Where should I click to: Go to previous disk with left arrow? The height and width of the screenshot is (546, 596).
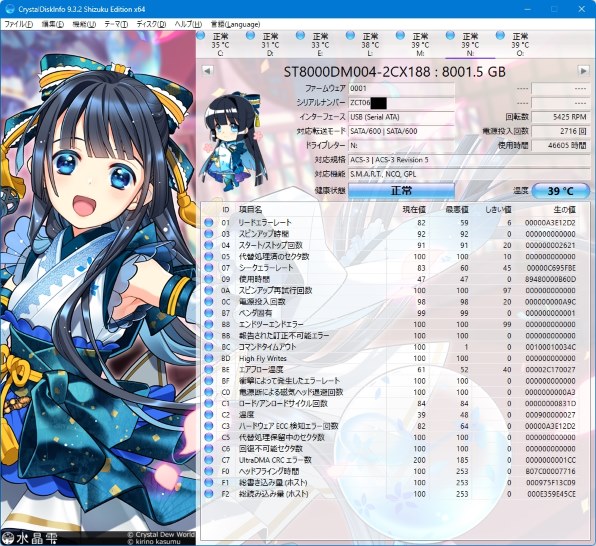[x=207, y=70]
